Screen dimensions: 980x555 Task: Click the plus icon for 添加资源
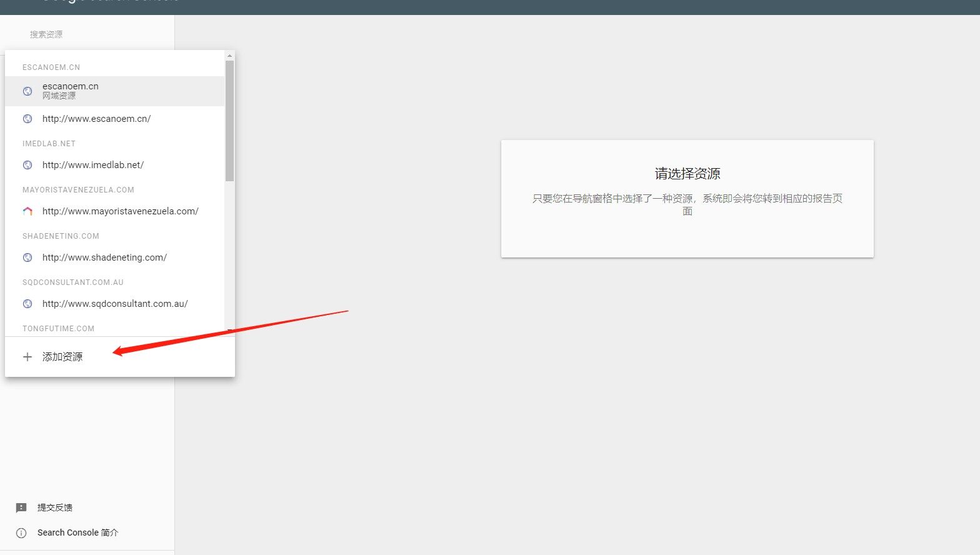(x=27, y=357)
